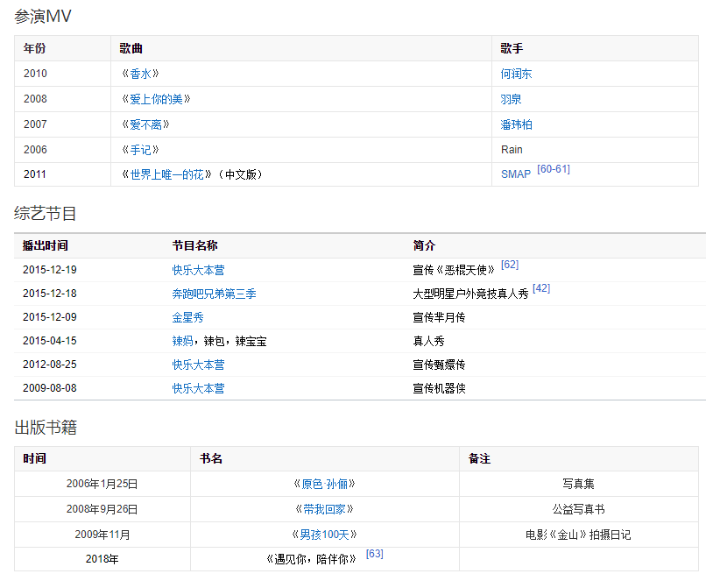The width and height of the screenshot is (713, 588).
Task: Open 快乐大本营 link in 2009-08-08 row
Action: click(x=198, y=388)
